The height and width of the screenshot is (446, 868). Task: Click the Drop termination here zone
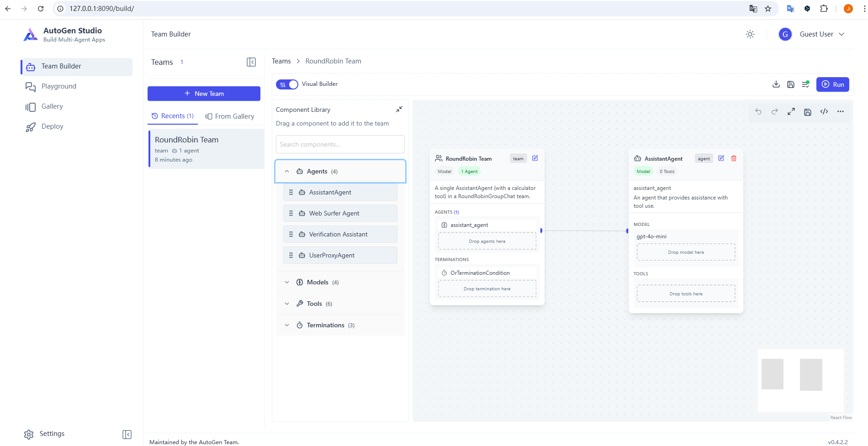tap(487, 289)
